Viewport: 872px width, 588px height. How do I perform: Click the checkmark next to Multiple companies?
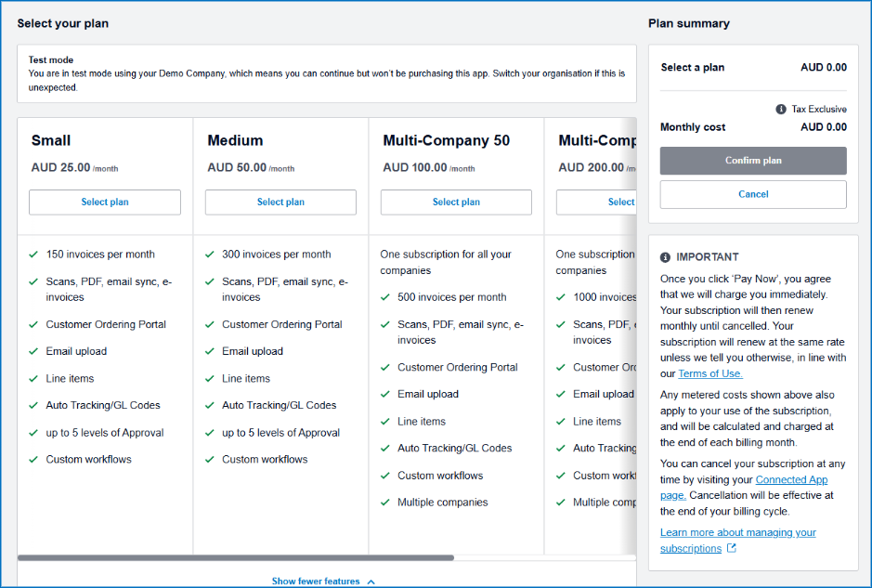tap(384, 503)
